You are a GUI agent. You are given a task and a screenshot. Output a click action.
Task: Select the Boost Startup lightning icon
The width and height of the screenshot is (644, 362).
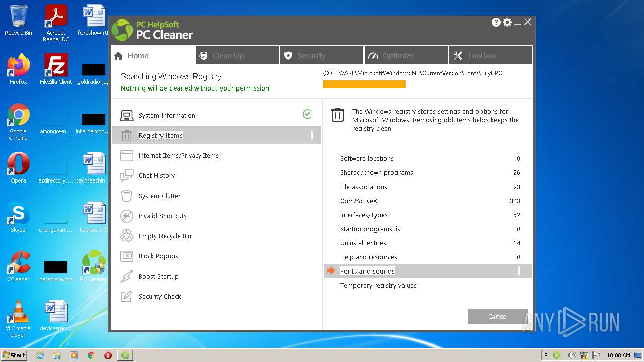click(126, 277)
